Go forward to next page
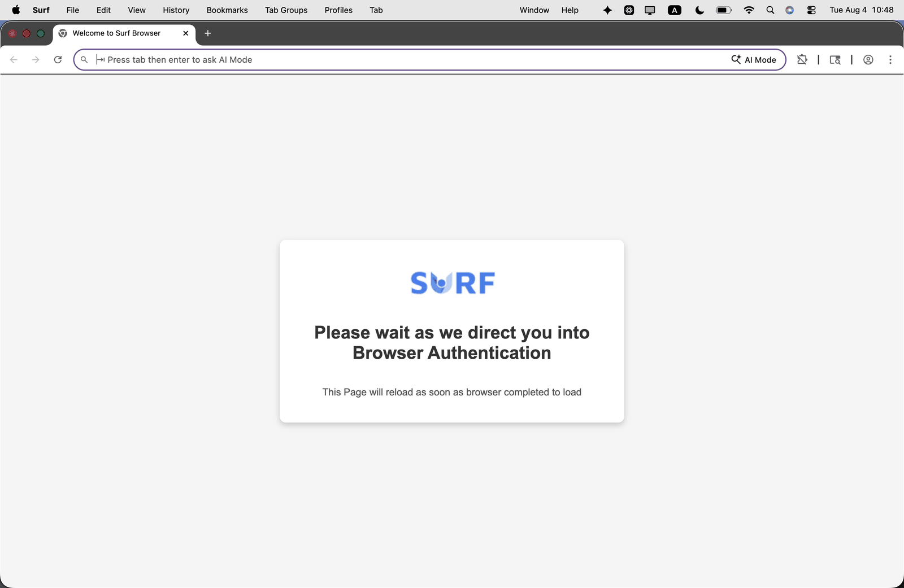Viewport: 904px width, 588px height. [x=36, y=60]
